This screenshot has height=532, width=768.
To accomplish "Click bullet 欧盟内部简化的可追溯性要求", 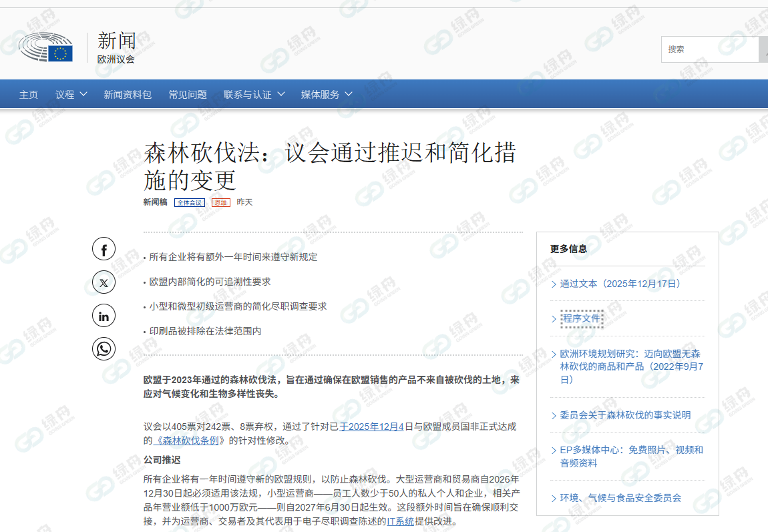I will (210, 282).
